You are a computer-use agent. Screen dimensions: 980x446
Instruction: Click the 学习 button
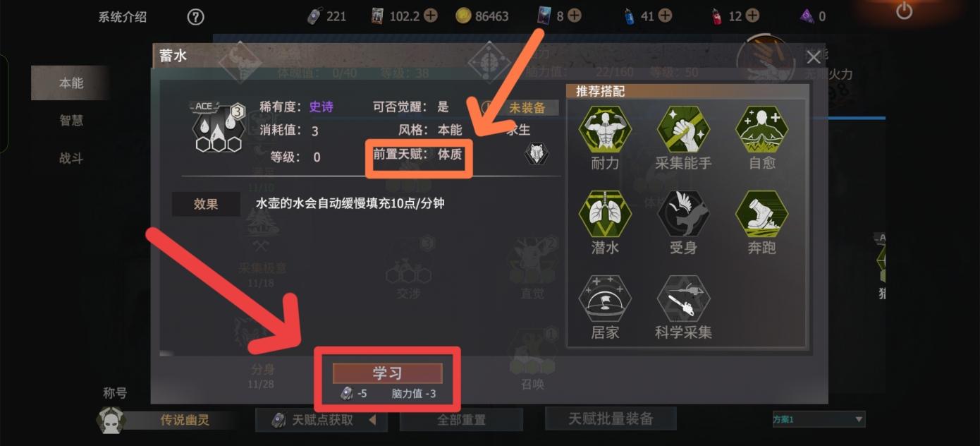click(x=387, y=373)
